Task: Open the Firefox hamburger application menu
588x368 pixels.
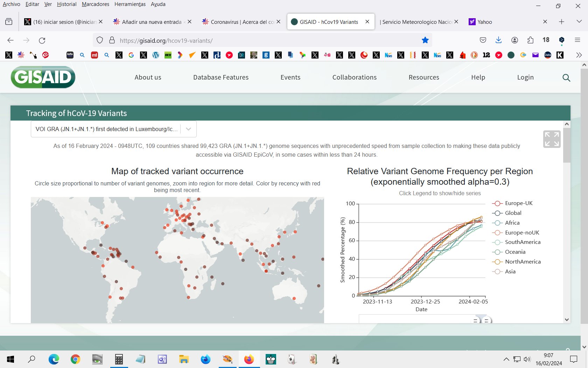Action: [577, 40]
